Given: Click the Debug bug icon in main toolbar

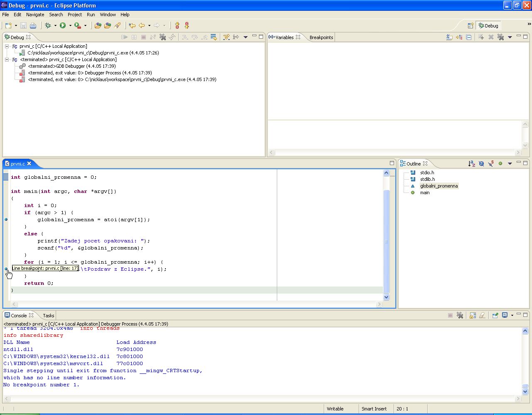Looking at the screenshot, I should pos(48,25).
